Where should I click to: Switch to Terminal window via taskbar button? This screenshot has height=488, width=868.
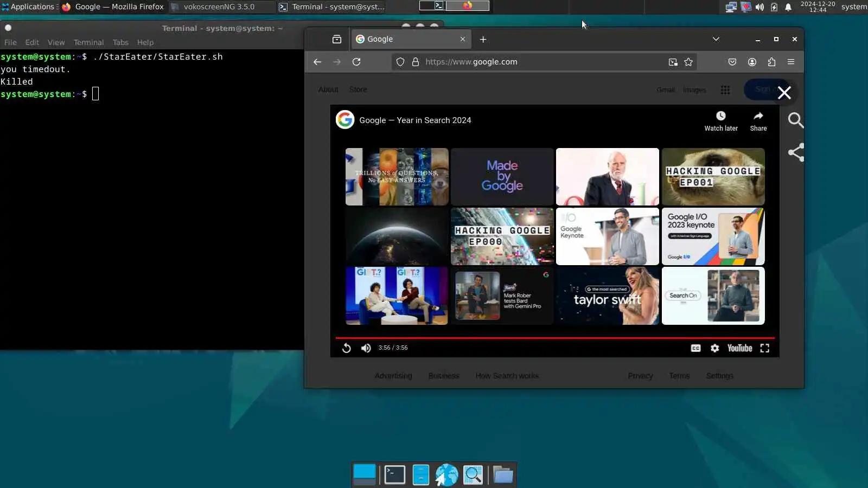tap(332, 7)
